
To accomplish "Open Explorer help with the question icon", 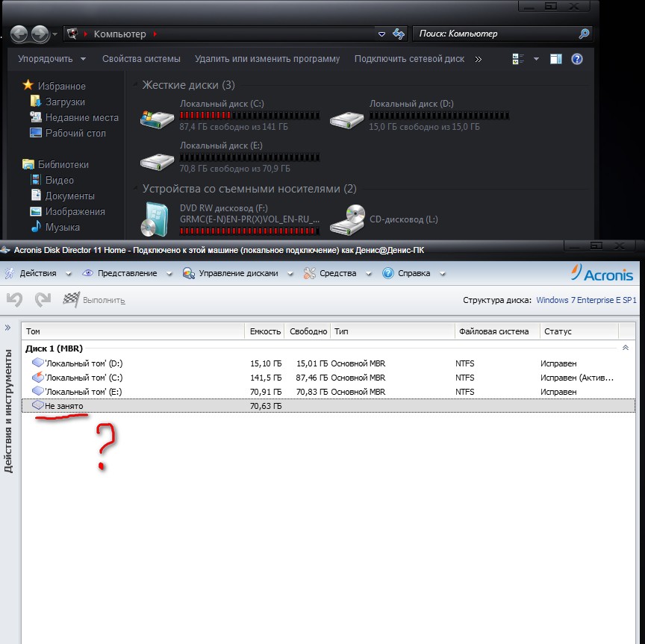I will 577,59.
